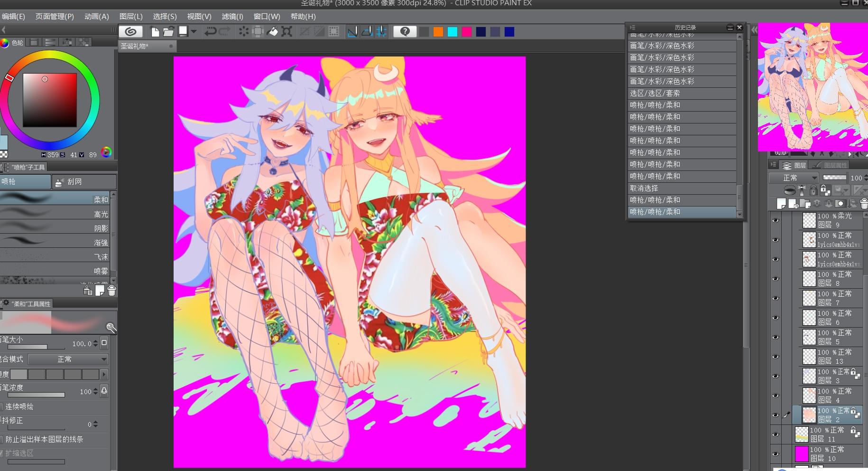This screenshot has width=868, height=471.
Task: Toggle Lock transparent pixels icon
Action: (825, 190)
